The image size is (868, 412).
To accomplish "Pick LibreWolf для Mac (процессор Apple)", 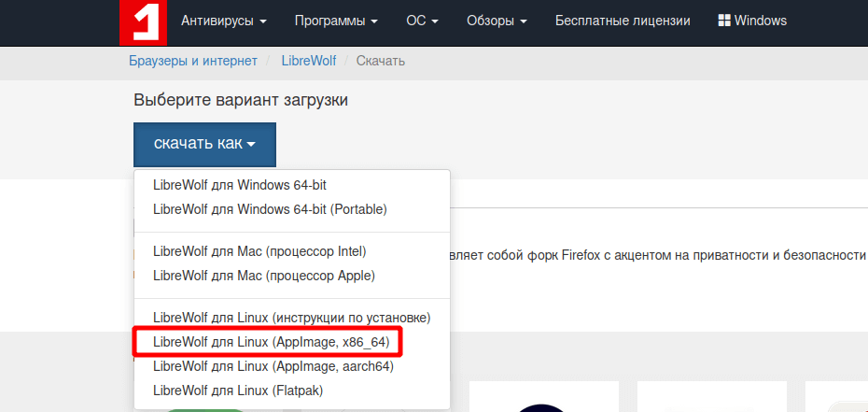I will [x=263, y=276].
